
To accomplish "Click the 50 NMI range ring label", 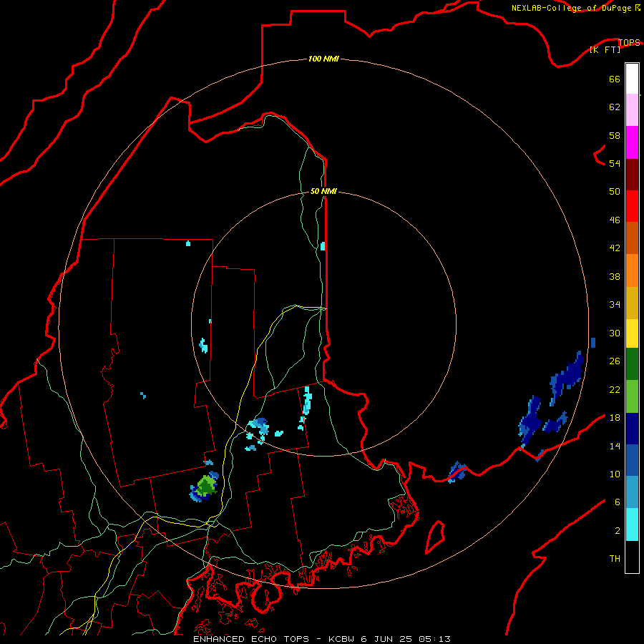I will click(323, 191).
